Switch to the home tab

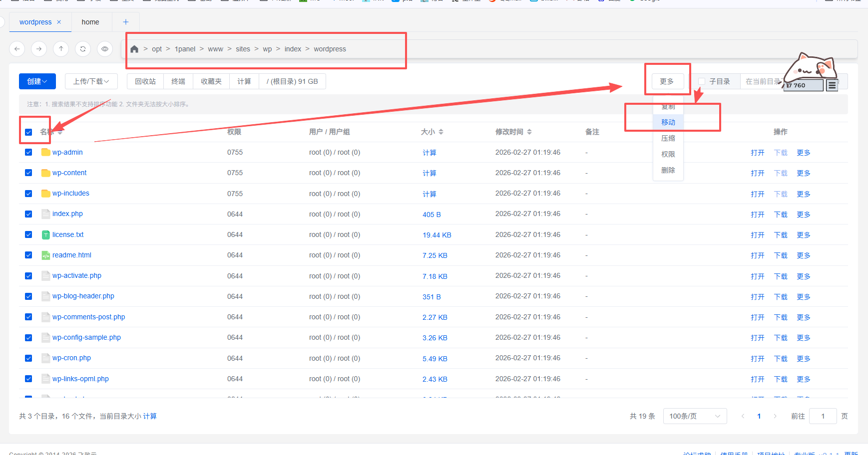(x=90, y=22)
